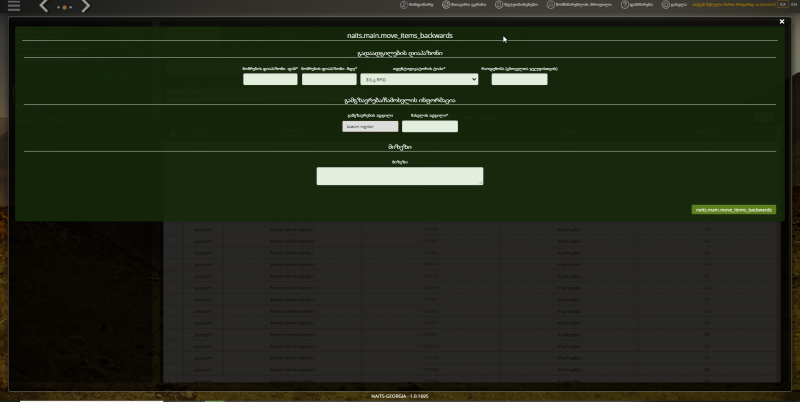Open the hamburger menu in the header
This screenshot has height=402, width=800.
(x=14, y=6)
